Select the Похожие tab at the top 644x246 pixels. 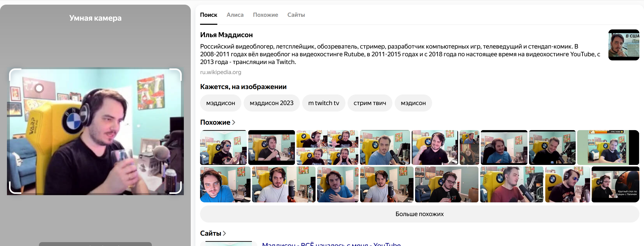(x=266, y=15)
